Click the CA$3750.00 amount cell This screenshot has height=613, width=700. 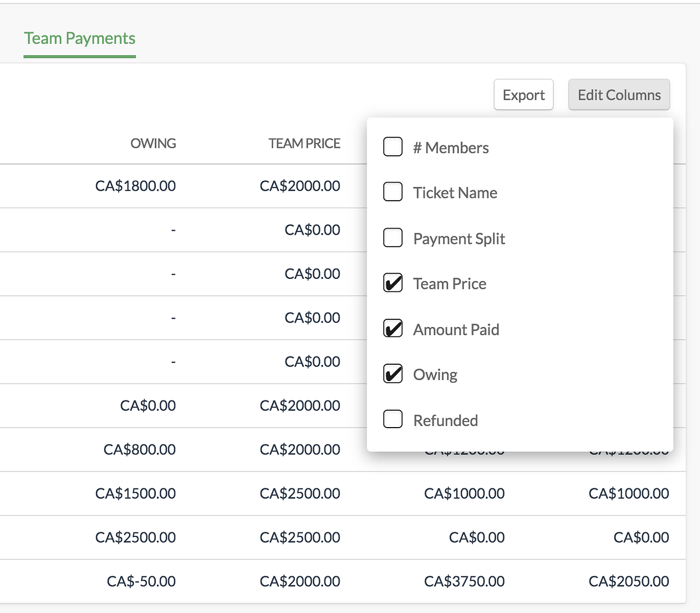pos(464,581)
